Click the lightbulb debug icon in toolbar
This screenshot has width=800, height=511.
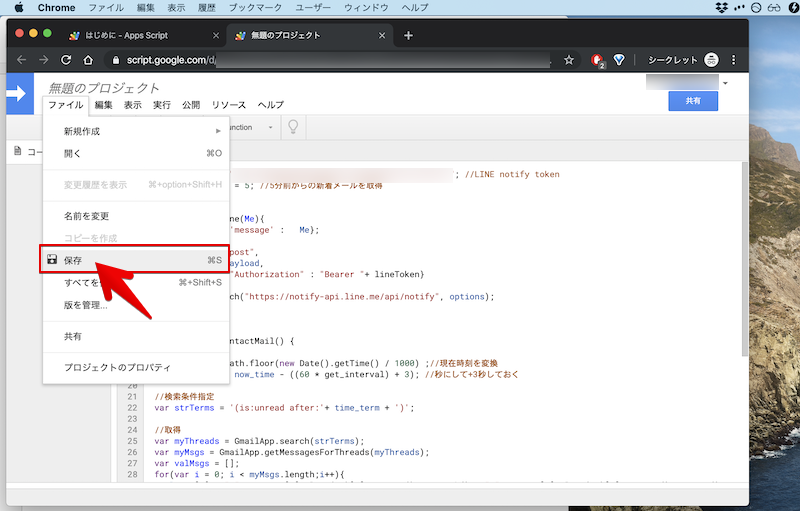coord(293,127)
